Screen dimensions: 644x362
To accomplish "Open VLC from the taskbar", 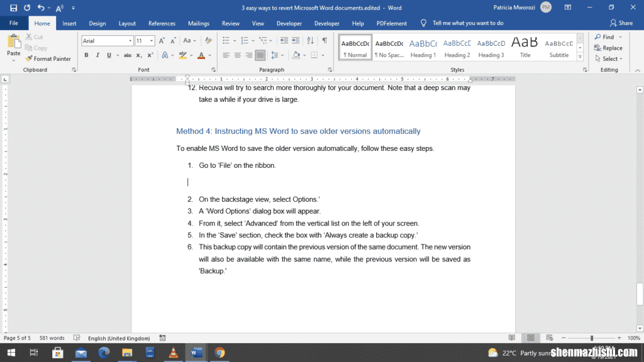I will pos(174,353).
